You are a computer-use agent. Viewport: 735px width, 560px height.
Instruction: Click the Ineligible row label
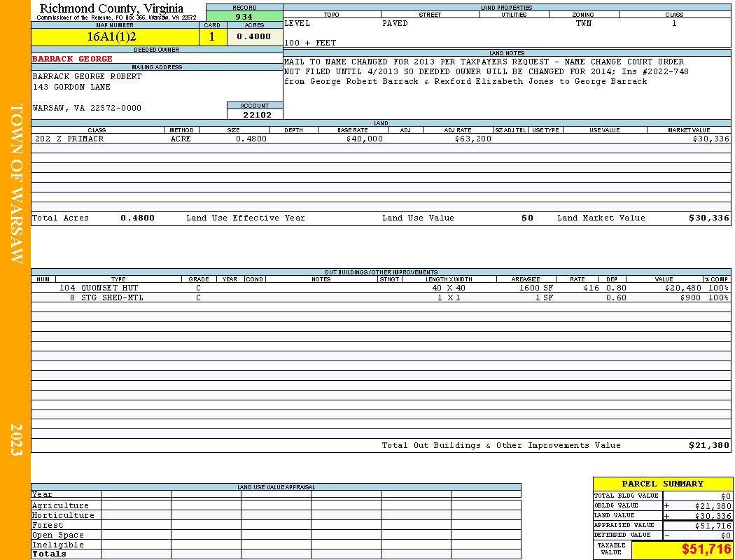pos(57,545)
